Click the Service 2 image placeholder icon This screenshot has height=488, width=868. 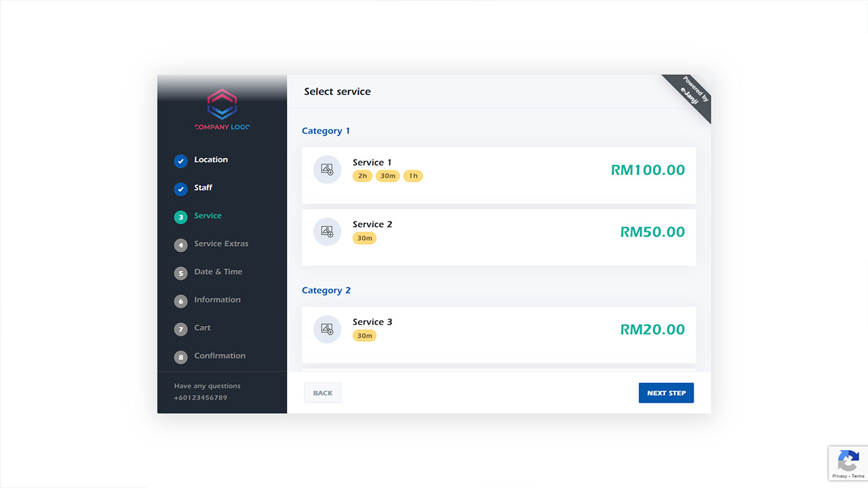coord(327,232)
